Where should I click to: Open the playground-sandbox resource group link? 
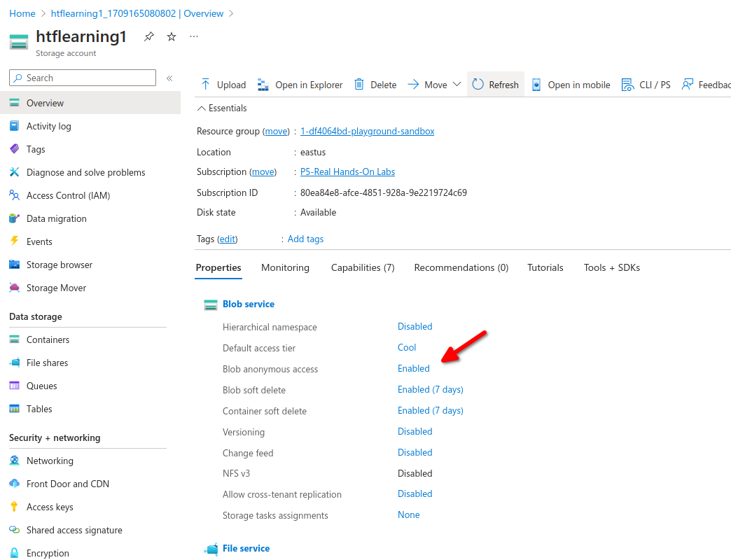click(x=367, y=131)
